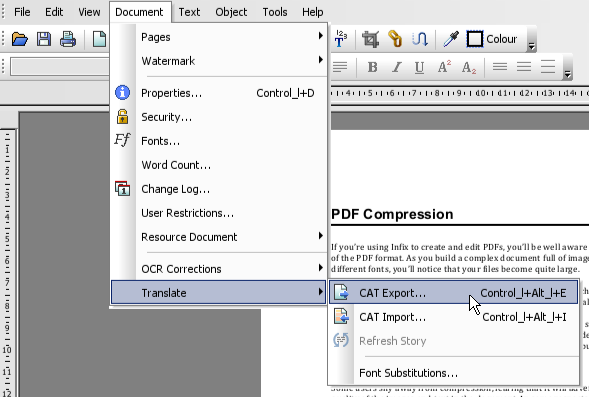This screenshot has height=397, width=589.
Task: Click the Print icon
Action: (68, 39)
